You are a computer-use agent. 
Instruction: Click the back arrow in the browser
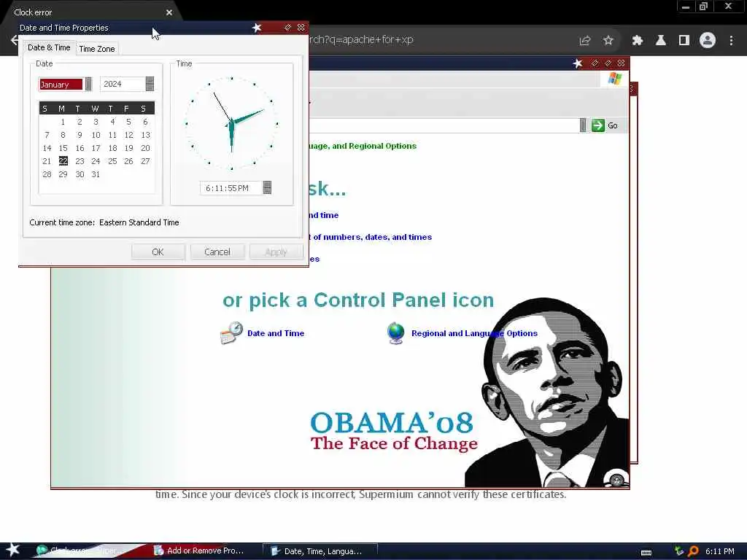click(15, 40)
